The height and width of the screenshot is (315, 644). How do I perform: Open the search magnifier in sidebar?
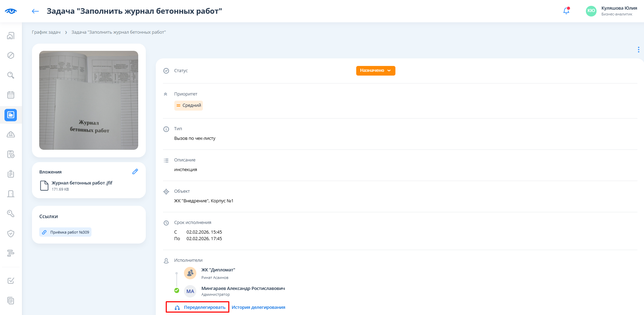11,75
